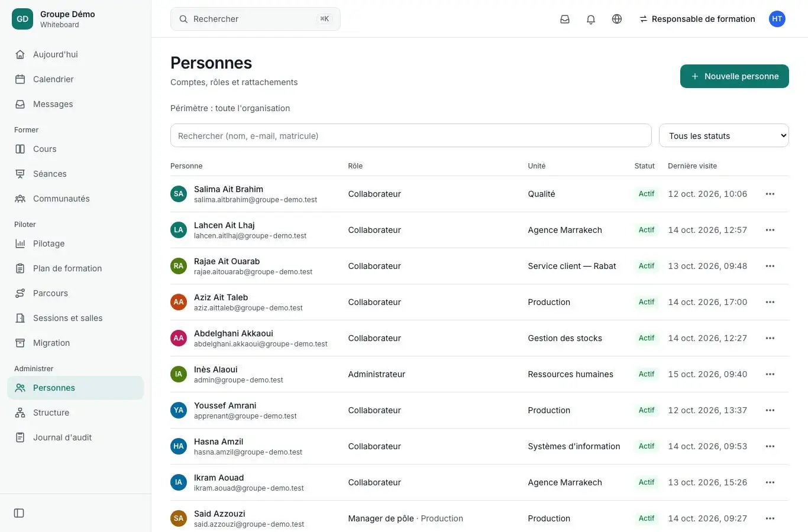Viewport: 808px width, 532px height.
Task: Click Systèmes d'information unit cell
Action: pyautogui.click(x=574, y=446)
